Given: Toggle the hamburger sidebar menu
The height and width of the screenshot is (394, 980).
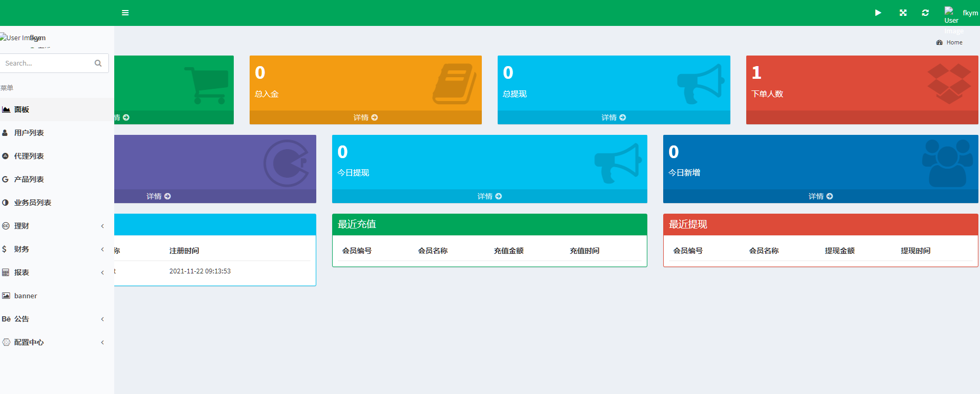Looking at the screenshot, I should coord(125,13).
